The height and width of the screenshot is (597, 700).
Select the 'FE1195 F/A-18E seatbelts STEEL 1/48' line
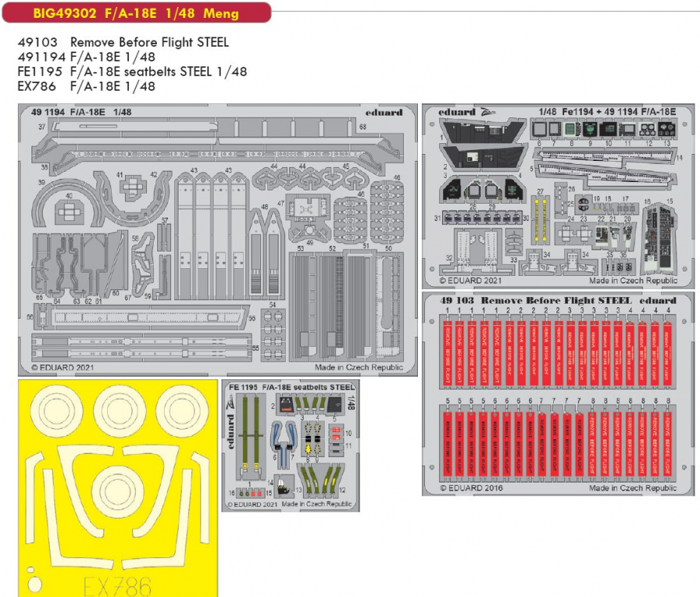pyautogui.click(x=132, y=72)
